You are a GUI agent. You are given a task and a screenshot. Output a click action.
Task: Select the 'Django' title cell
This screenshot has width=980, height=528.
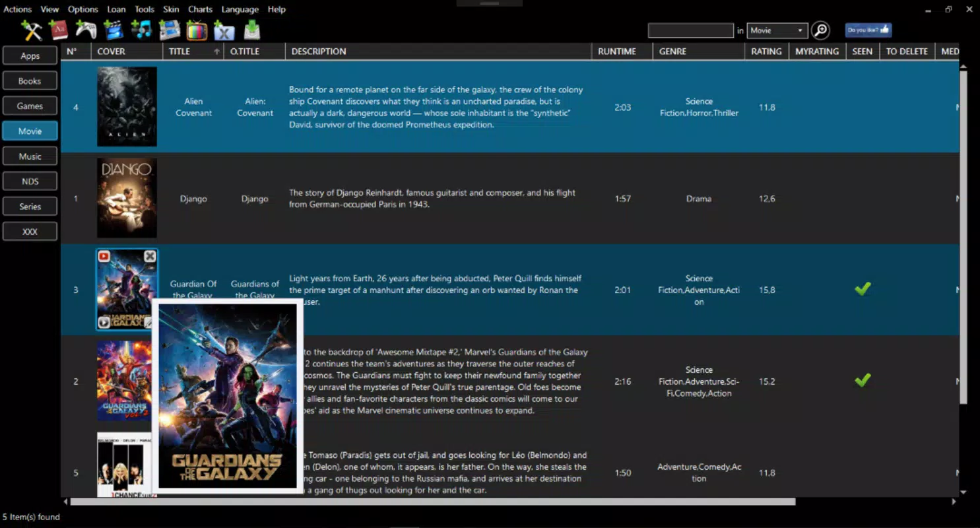[193, 199]
